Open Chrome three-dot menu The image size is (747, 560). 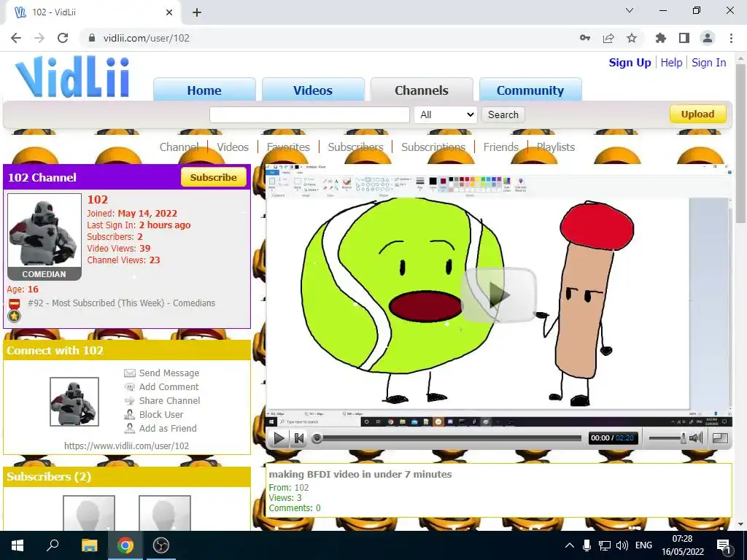[x=731, y=38]
